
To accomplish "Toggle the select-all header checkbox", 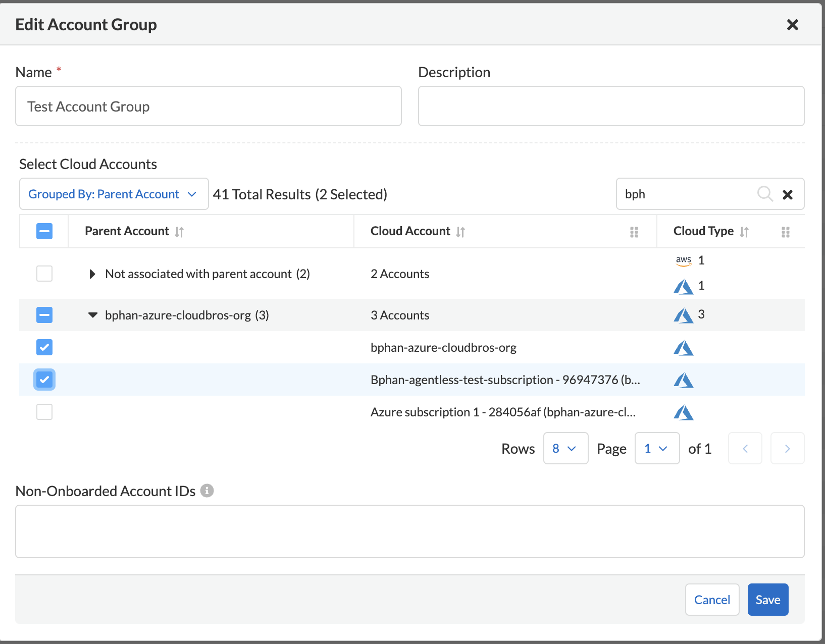I will click(44, 231).
